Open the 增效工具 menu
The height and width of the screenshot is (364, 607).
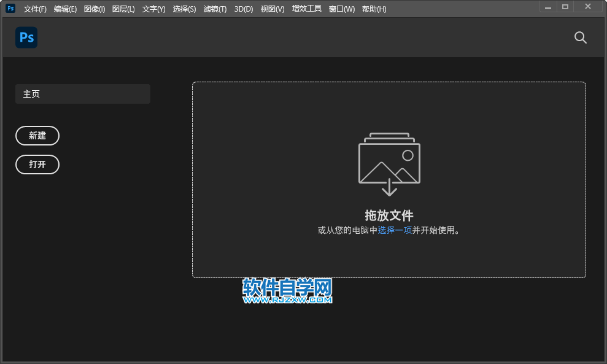pos(306,9)
